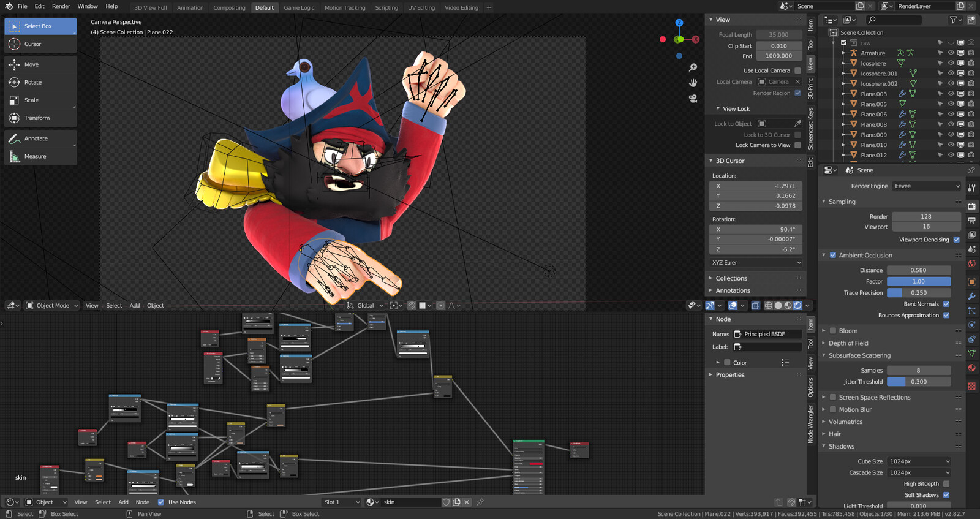
Task: Adjust the Jitter Threshold slider
Action: coord(919,382)
